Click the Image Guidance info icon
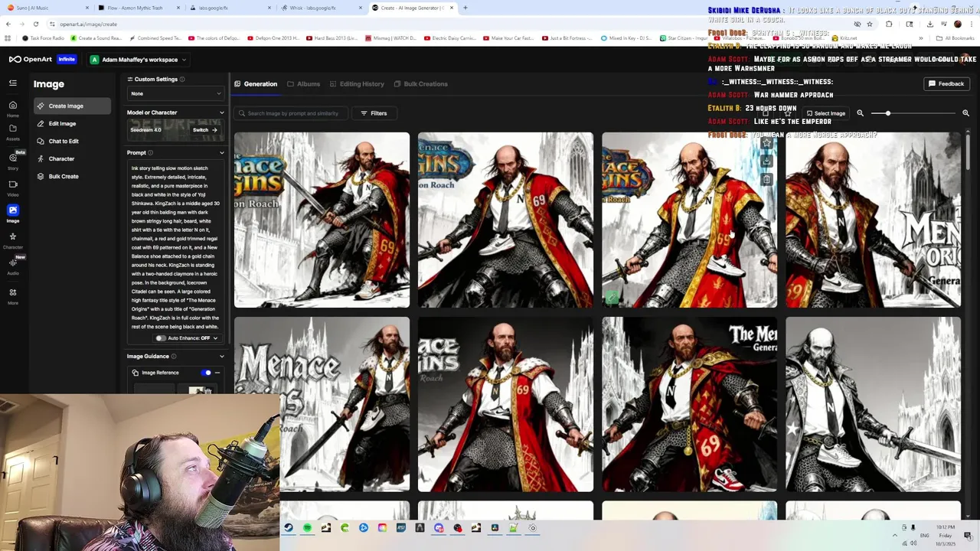980x551 pixels. pos(174,357)
